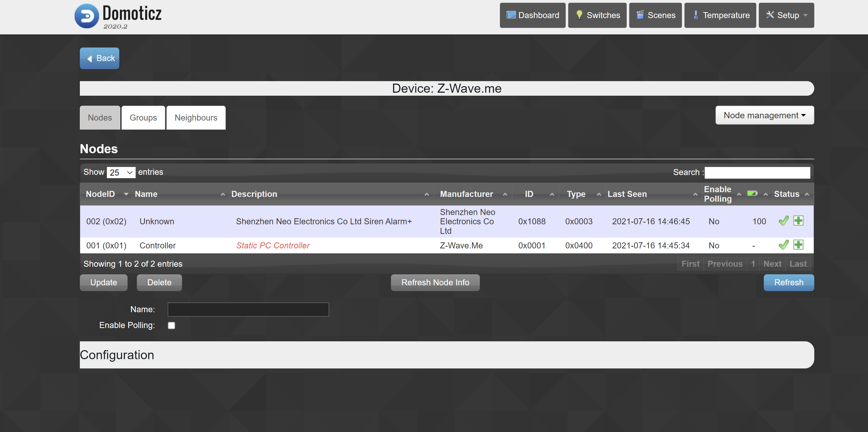Click the Configuration section header
868x432 pixels.
[x=447, y=355]
